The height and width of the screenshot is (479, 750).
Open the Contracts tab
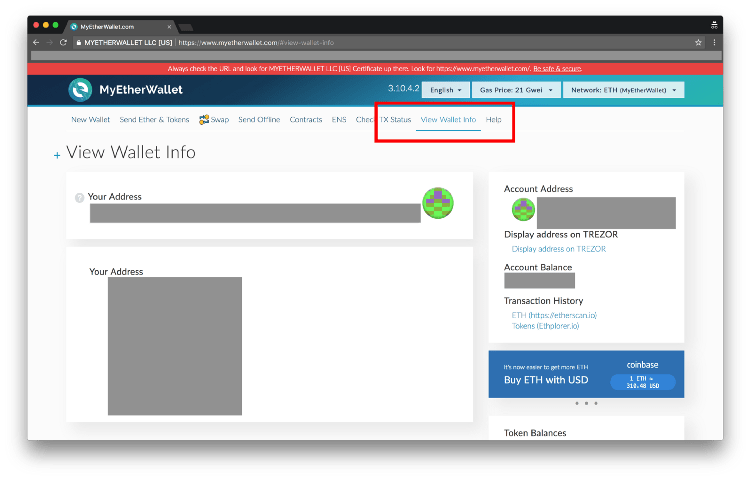coord(305,120)
